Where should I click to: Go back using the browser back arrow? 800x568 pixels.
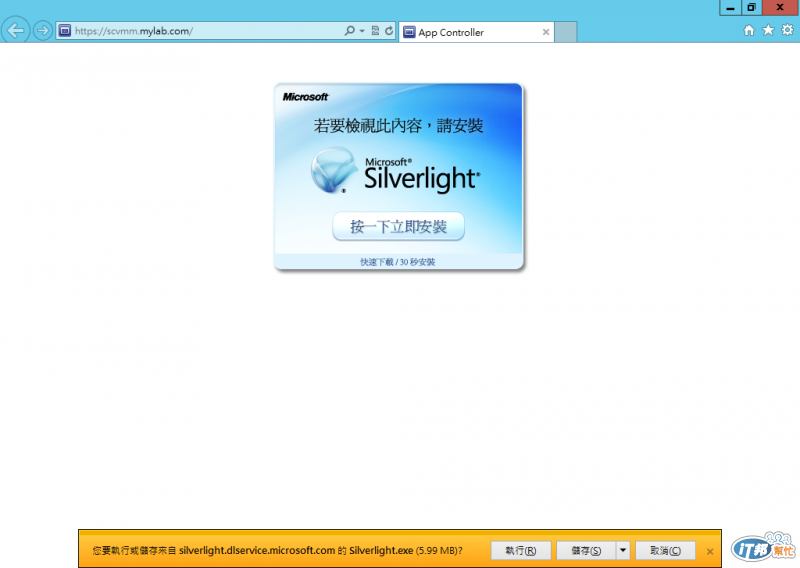[15, 31]
